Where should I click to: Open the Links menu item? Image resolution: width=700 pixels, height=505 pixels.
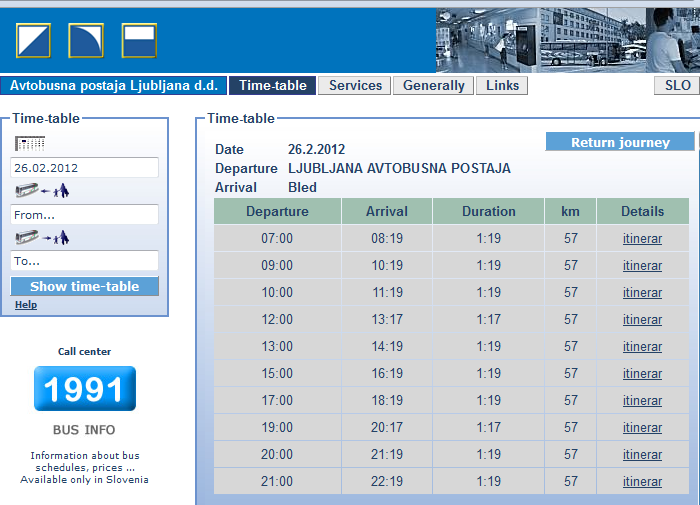point(502,86)
